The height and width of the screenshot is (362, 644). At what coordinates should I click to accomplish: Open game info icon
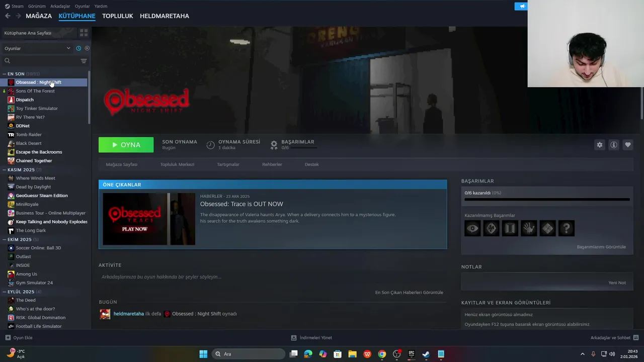pyautogui.click(x=614, y=145)
